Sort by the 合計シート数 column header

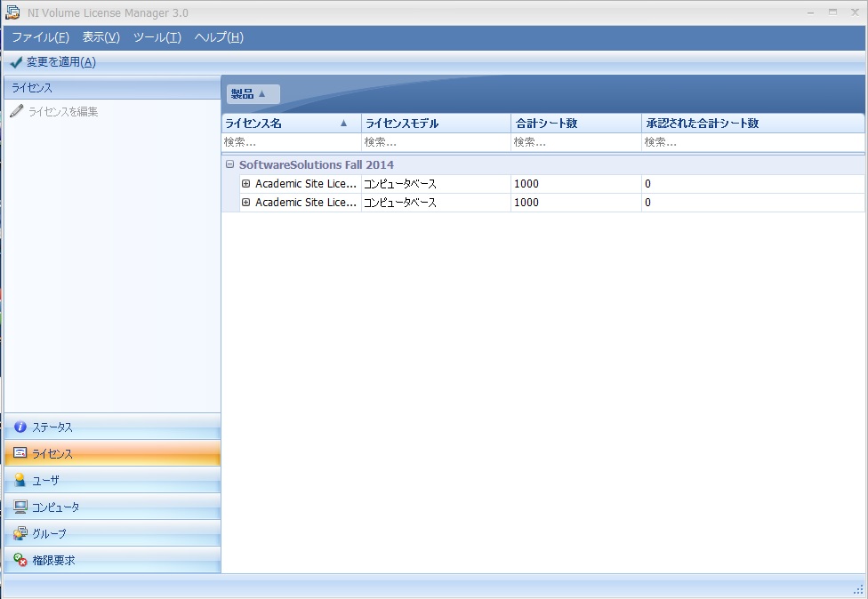point(576,124)
